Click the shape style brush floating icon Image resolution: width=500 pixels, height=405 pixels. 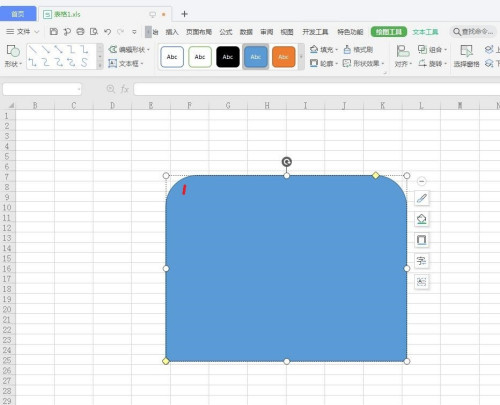tap(422, 199)
